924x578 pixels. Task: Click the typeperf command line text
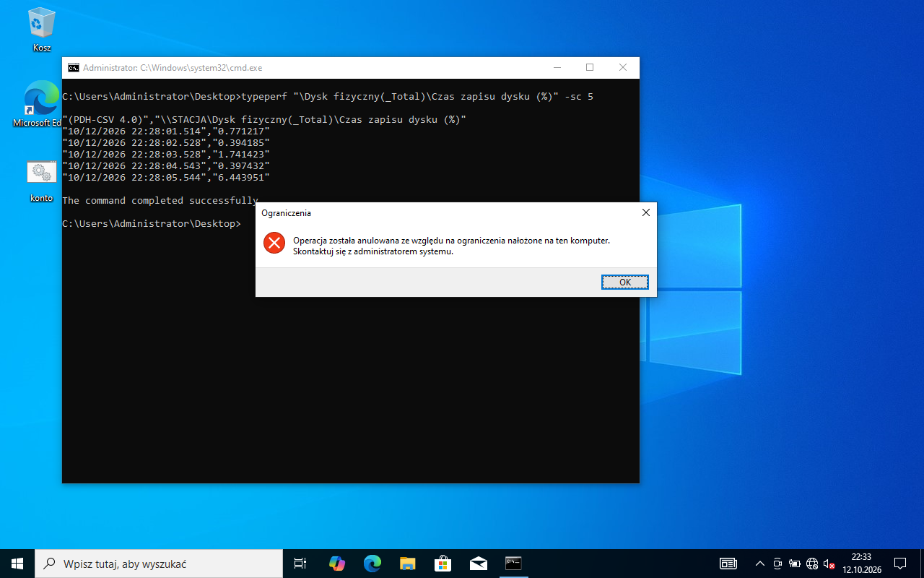tap(417, 96)
